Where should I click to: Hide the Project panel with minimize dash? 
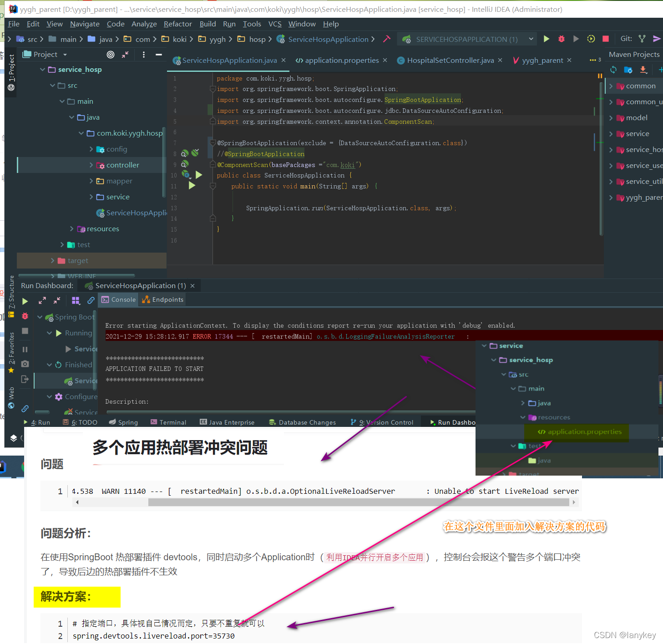[x=159, y=55]
